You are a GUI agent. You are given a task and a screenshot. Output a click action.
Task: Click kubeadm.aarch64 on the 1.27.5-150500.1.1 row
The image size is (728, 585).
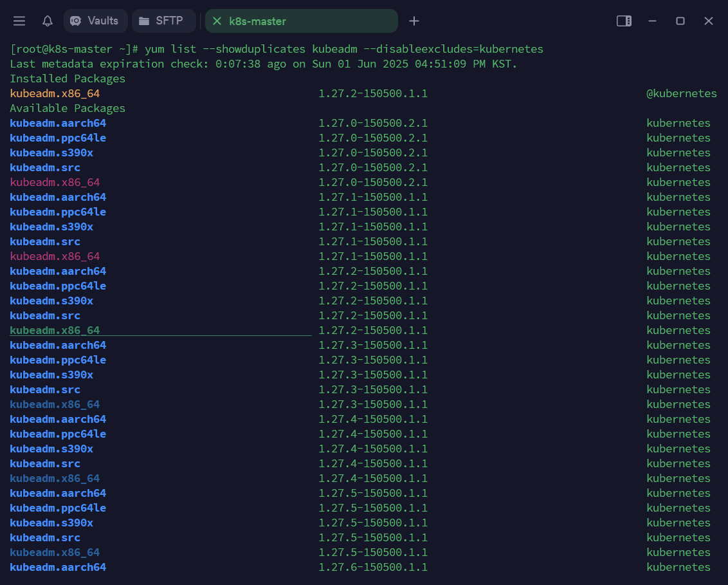58,493
